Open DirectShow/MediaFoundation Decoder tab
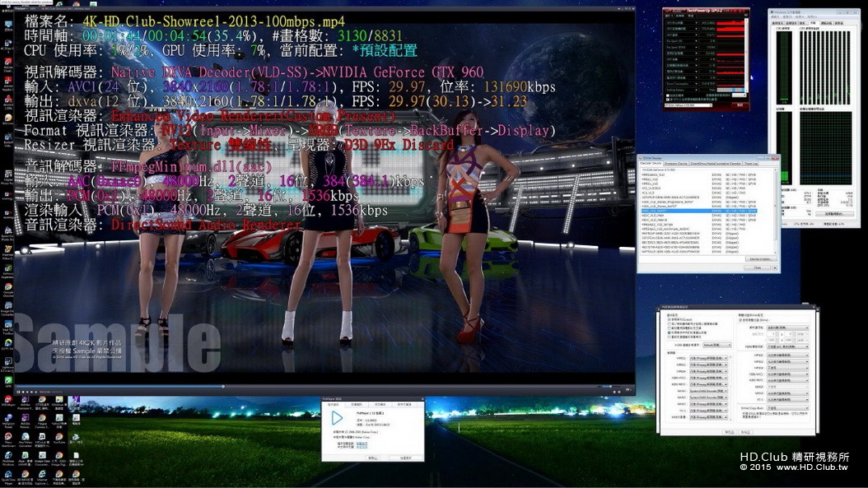 [716, 163]
